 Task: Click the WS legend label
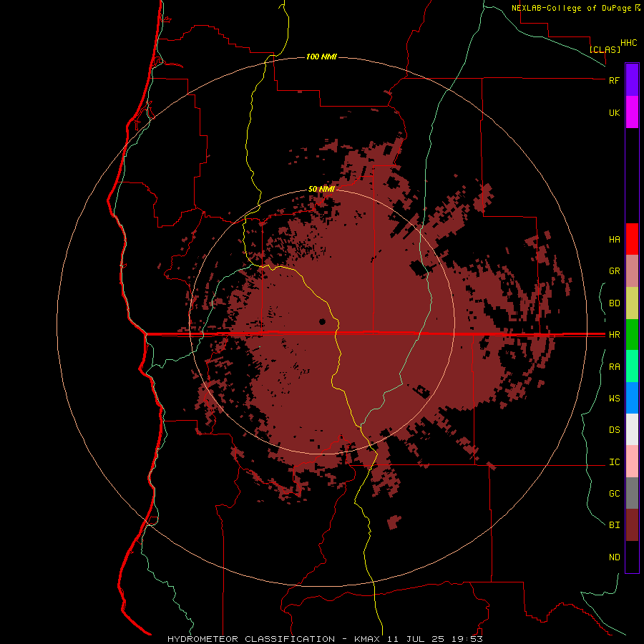click(x=614, y=398)
